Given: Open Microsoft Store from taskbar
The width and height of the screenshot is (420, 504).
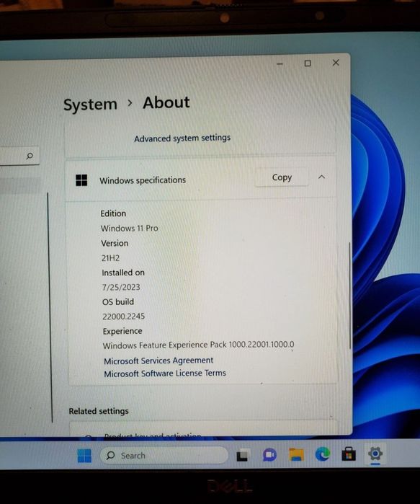Looking at the screenshot, I should (349, 454).
